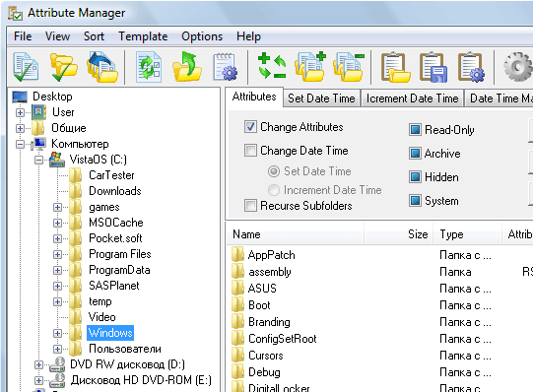
Task: Sort file list by Type column header
Action: point(467,234)
